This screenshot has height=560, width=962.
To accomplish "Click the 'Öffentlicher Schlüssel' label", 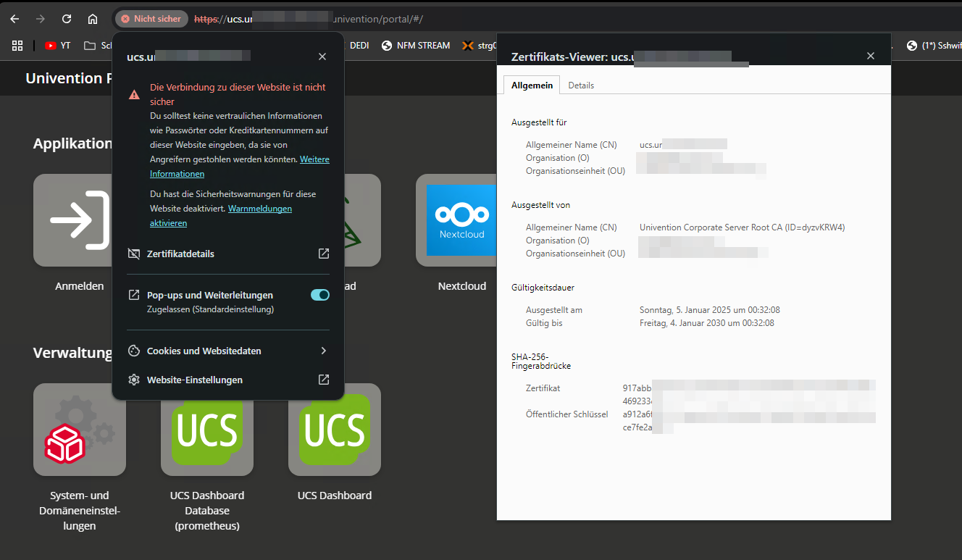I will pos(567,414).
